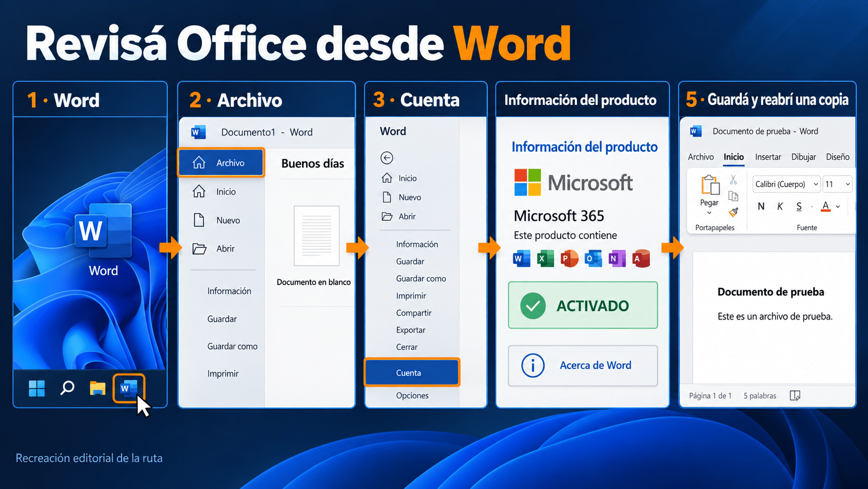The image size is (868, 489).
Task: Click the OneNote app icon
Action: click(x=617, y=258)
